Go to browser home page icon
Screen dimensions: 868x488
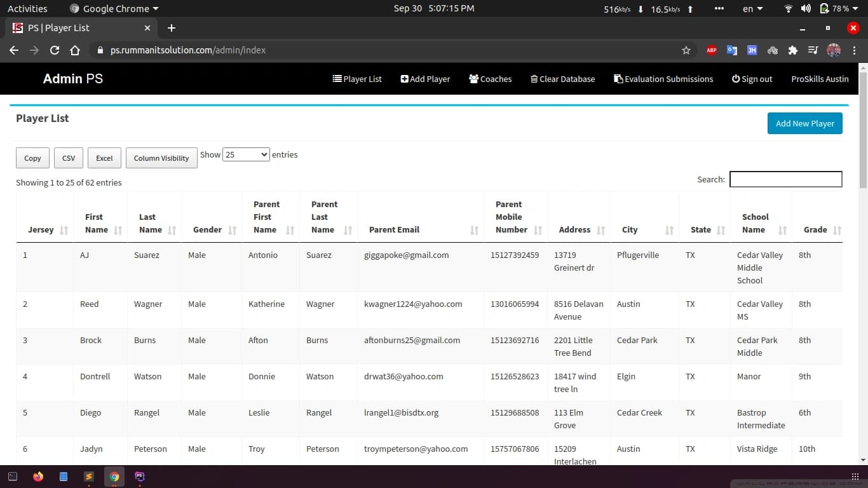click(x=75, y=50)
